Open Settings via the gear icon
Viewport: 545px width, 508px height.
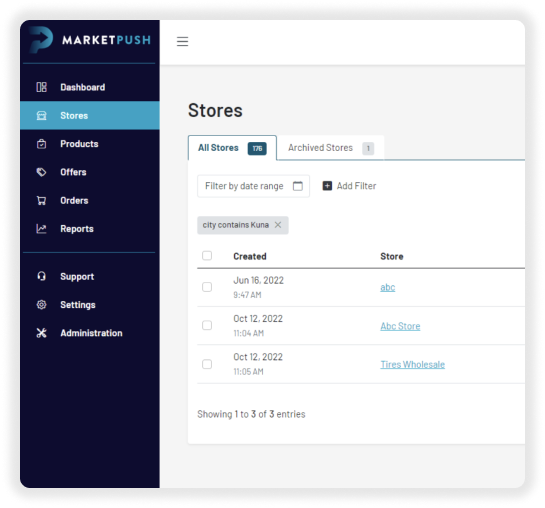pos(41,305)
